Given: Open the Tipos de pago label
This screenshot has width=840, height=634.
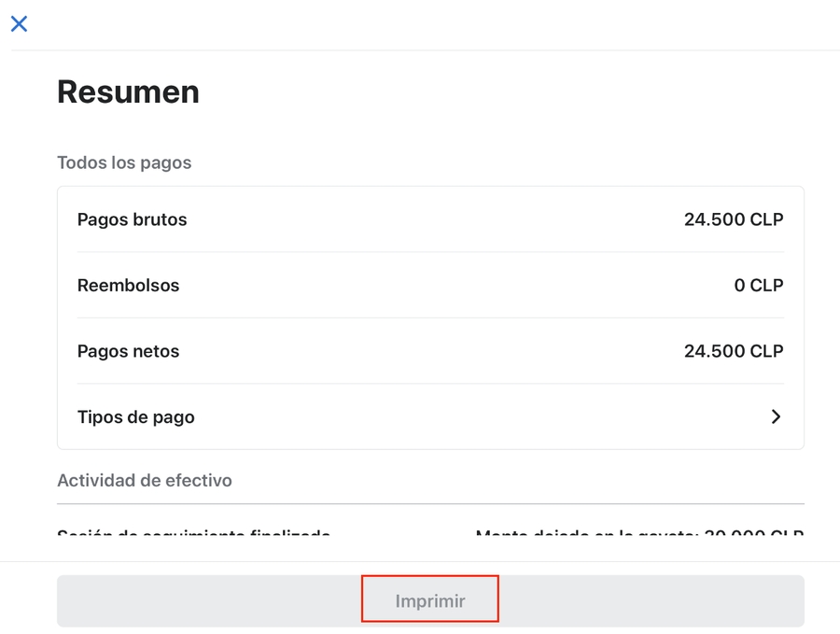Looking at the screenshot, I should [136, 417].
